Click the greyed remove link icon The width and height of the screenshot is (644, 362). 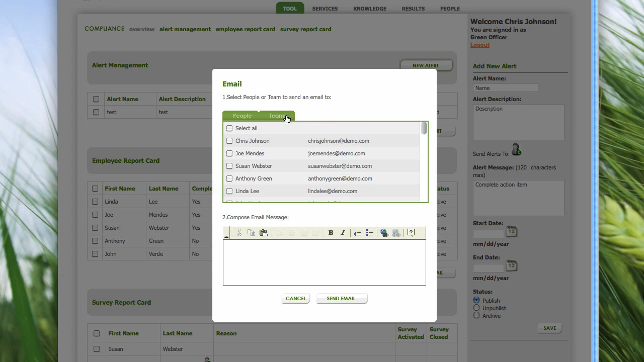pos(396,233)
